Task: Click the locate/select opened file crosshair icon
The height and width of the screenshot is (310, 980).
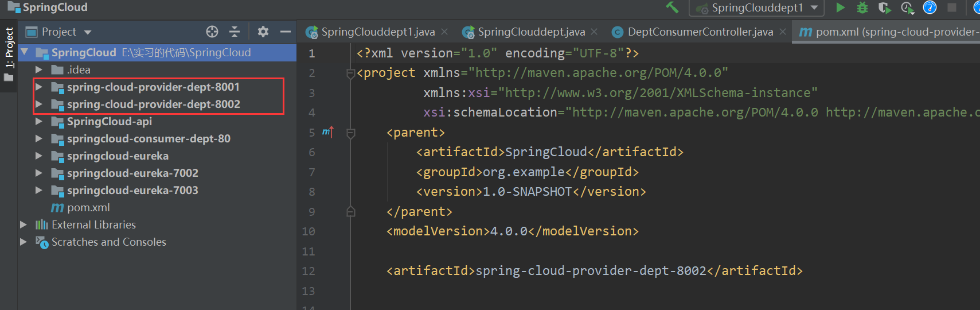Action: [x=212, y=32]
